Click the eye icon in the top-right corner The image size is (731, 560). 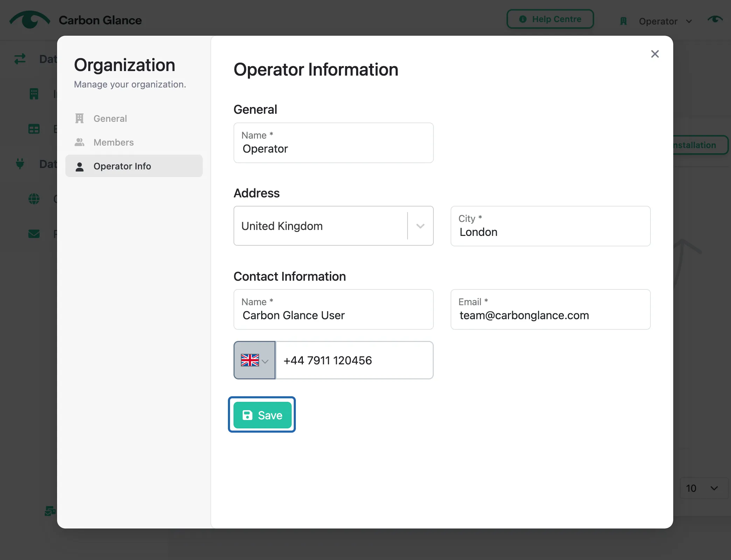point(715,19)
